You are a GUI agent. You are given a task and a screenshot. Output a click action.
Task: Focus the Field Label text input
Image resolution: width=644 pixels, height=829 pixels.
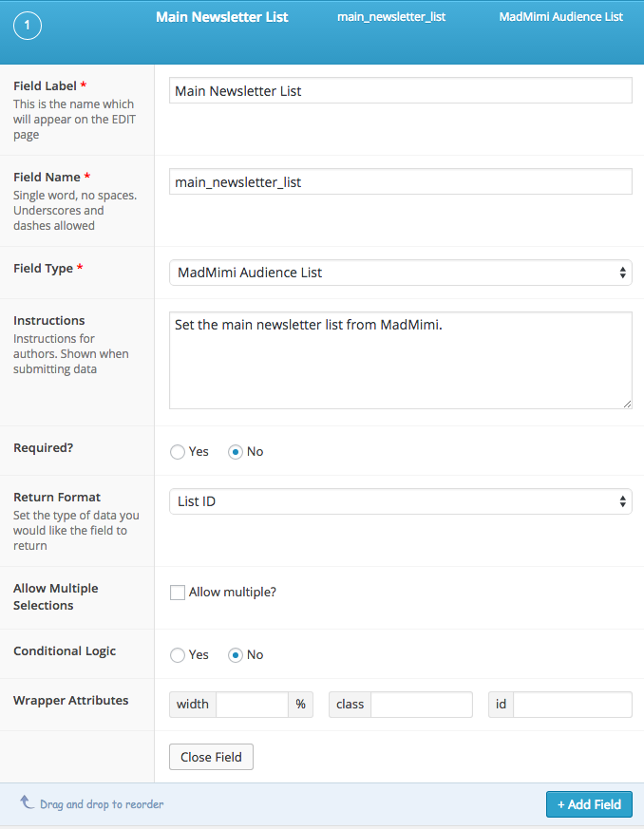click(x=400, y=91)
